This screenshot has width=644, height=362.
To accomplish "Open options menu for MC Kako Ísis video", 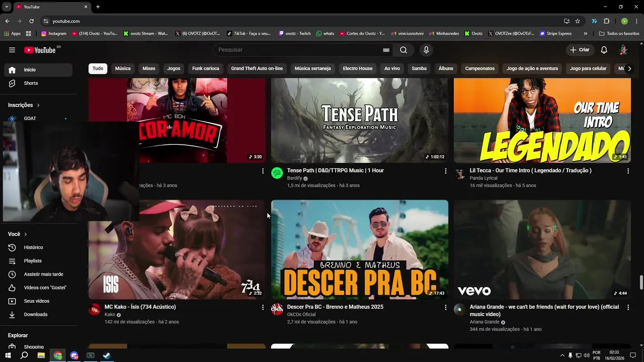I will 263,307.
